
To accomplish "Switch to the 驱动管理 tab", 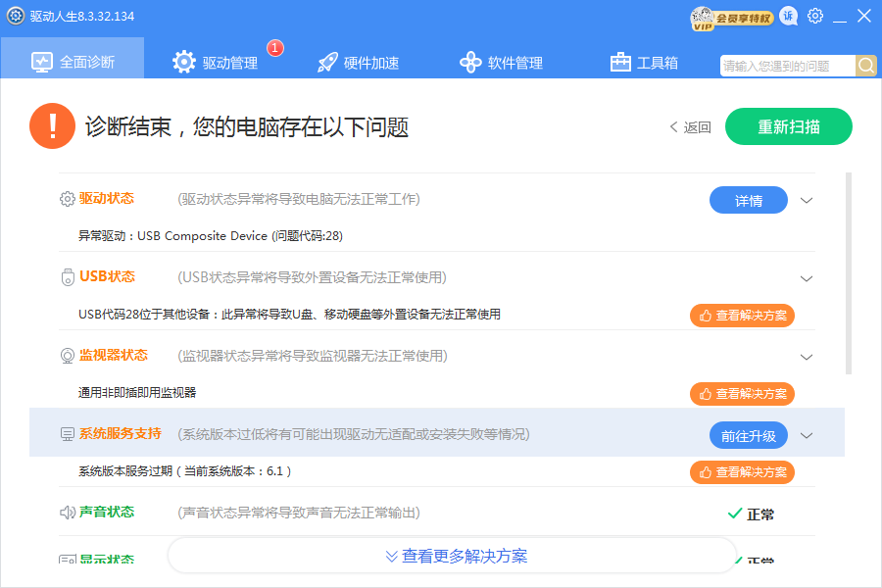I will (x=215, y=62).
